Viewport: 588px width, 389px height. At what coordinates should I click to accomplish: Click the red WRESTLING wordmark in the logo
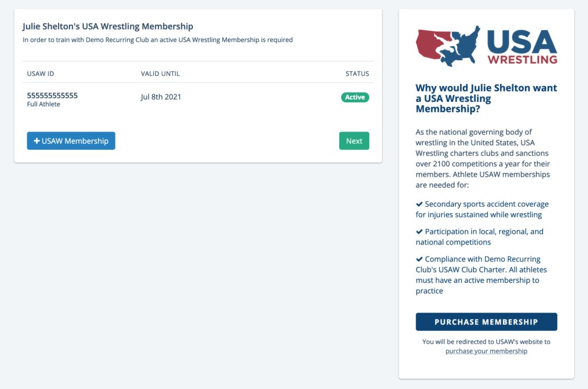523,60
